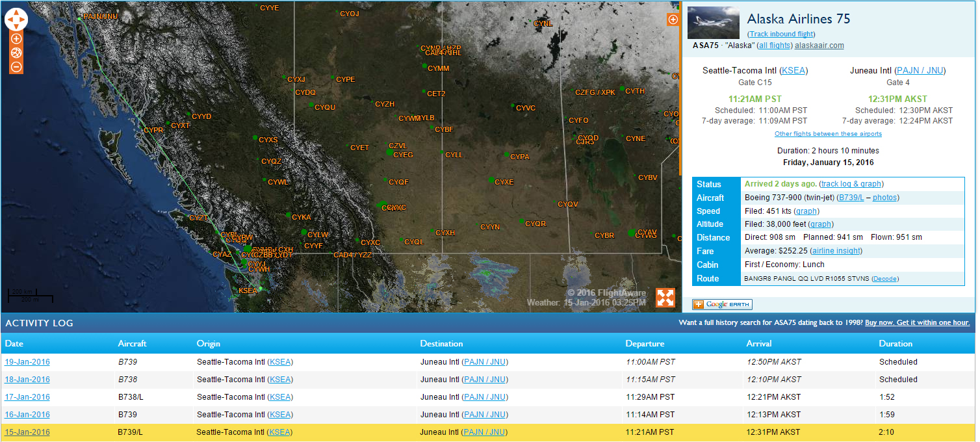This screenshot has height=442, width=980.
Task: Open the flight in Google Earth
Action: pos(722,304)
